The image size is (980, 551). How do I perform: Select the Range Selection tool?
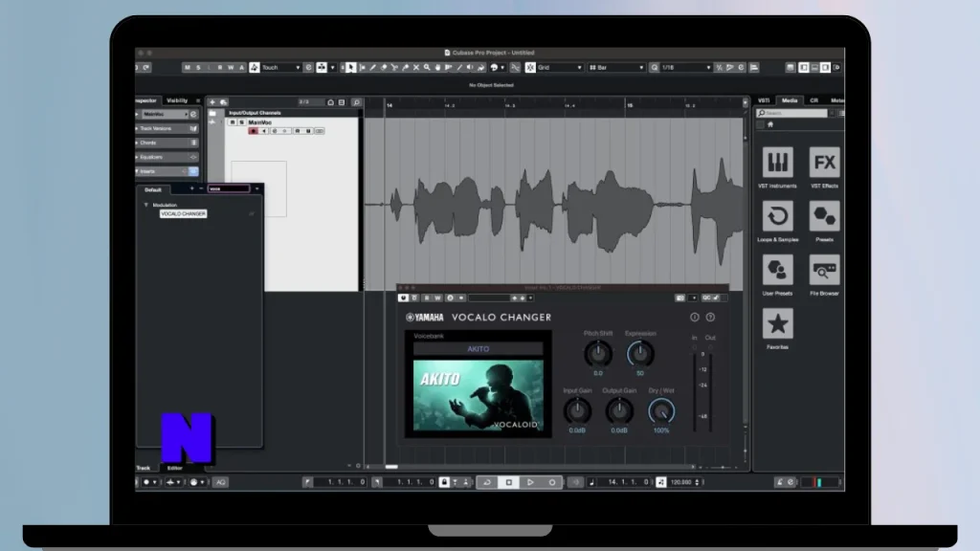point(363,68)
